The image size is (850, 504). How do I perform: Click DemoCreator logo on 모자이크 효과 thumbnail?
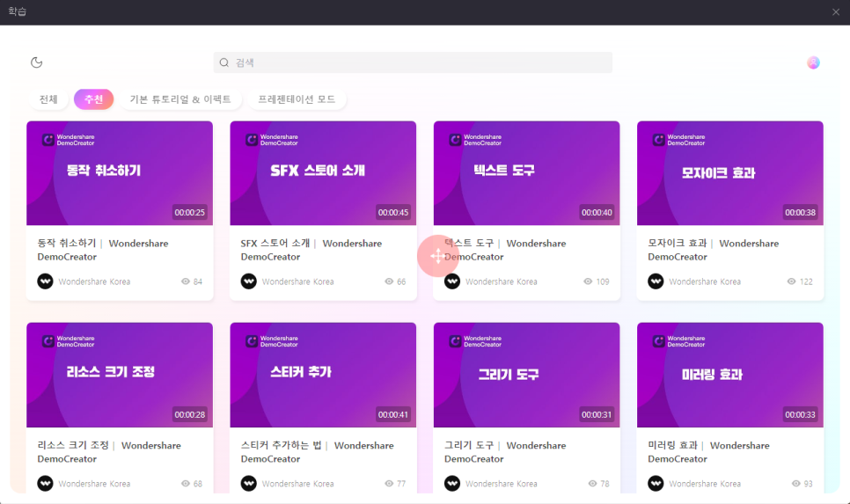[678, 140]
